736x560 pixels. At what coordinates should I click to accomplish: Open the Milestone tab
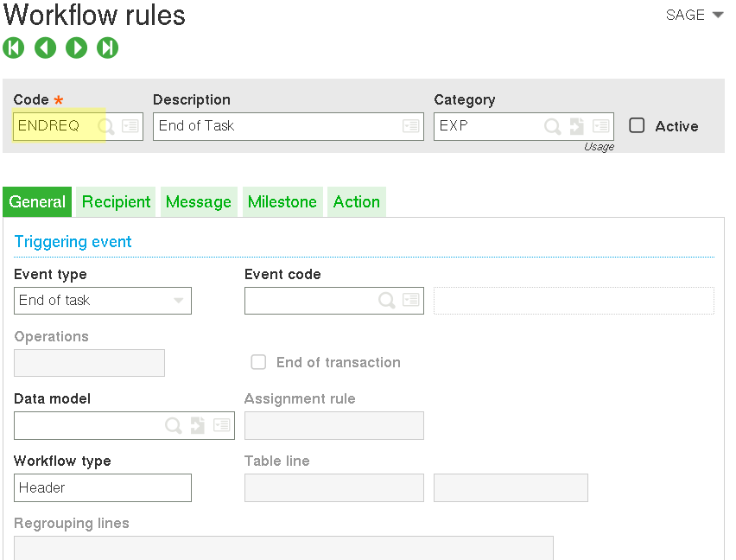click(x=282, y=201)
